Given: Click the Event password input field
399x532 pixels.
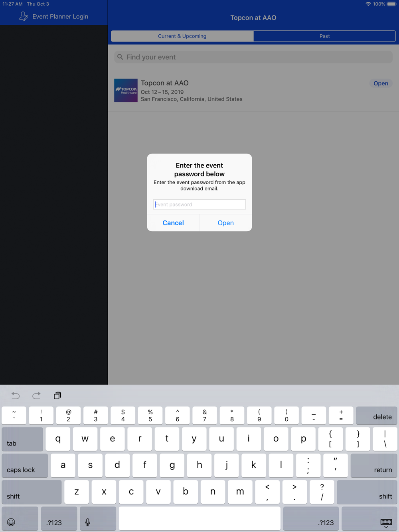Looking at the screenshot, I should point(199,204).
